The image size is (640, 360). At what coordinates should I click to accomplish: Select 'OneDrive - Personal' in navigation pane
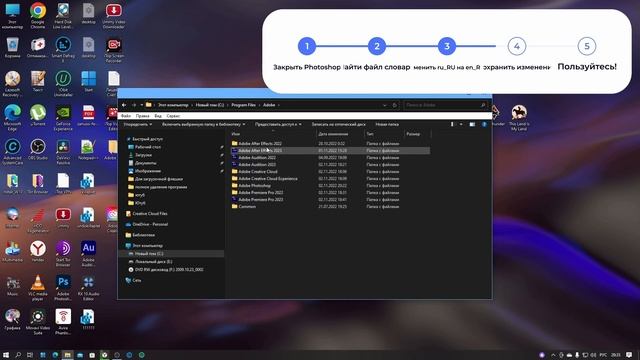click(x=150, y=224)
